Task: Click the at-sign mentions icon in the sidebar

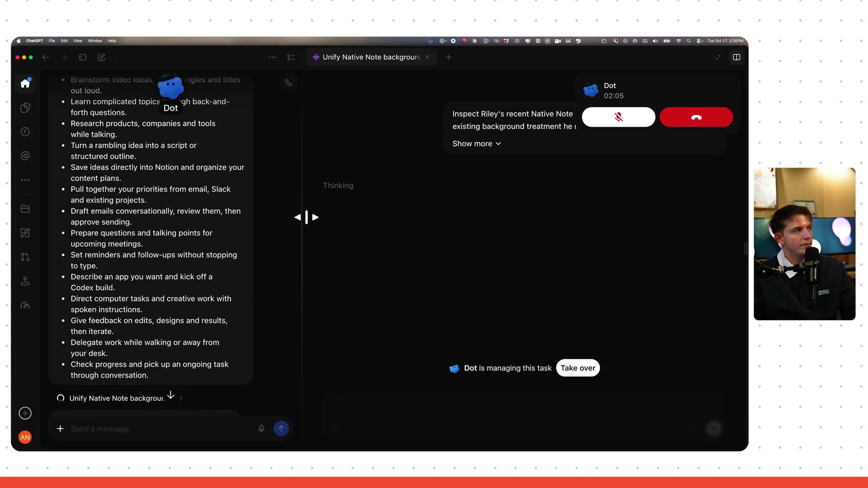Action: point(25,155)
